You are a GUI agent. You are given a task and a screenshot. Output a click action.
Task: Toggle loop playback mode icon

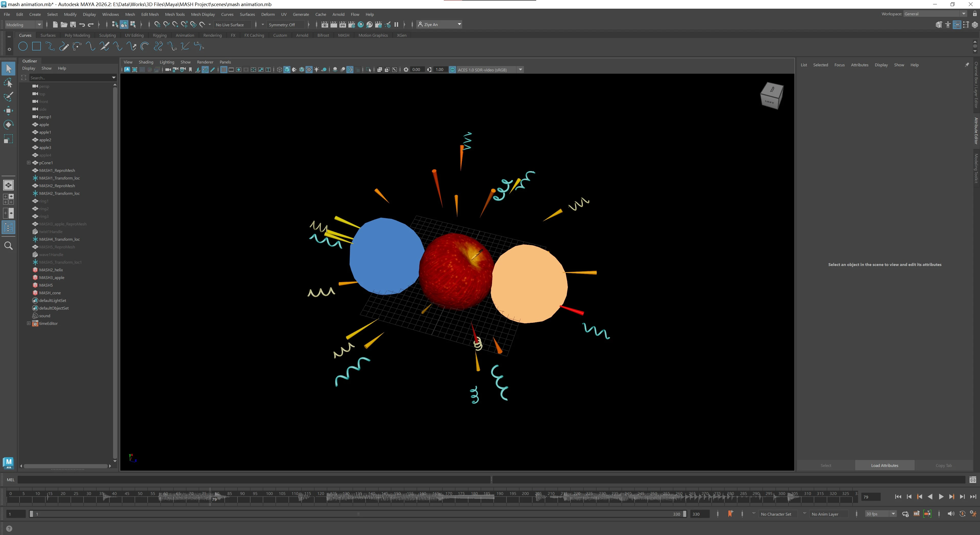(905, 514)
